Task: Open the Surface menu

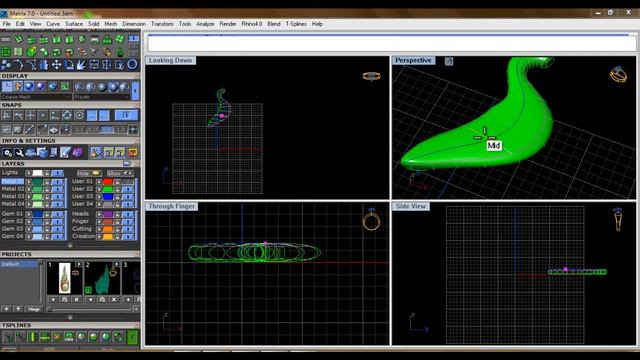Action: coord(74,24)
